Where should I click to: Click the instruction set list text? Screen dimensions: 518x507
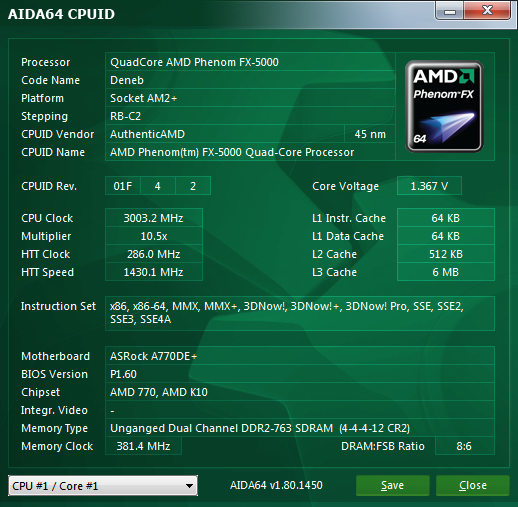tap(287, 313)
